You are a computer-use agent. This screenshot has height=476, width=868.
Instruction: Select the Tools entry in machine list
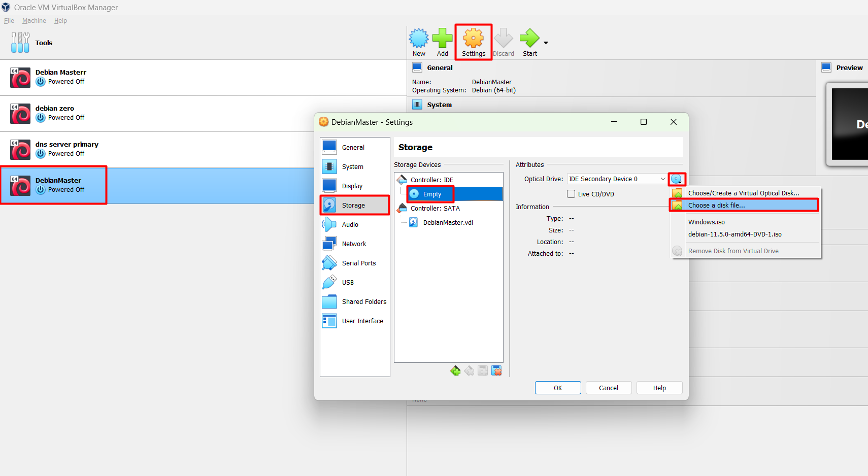tap(203, 43)
